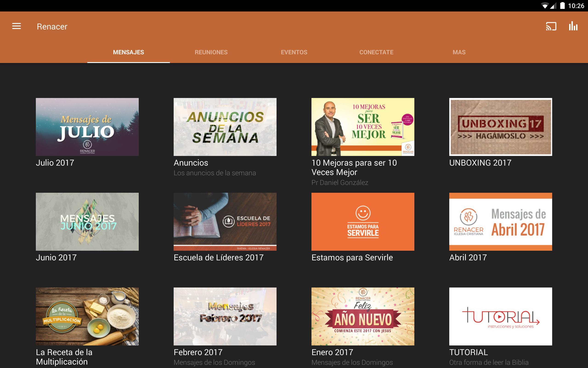588x368 pixels.
Task: Click the 'Renacer' app title
Action: click(52, 26)
